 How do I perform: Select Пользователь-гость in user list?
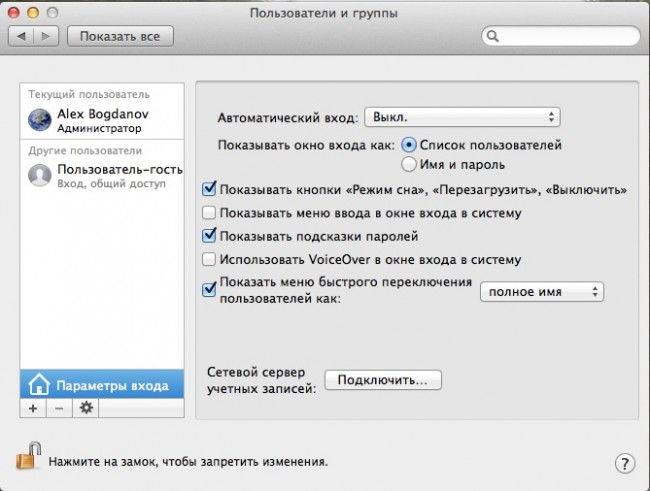(102, 176)
